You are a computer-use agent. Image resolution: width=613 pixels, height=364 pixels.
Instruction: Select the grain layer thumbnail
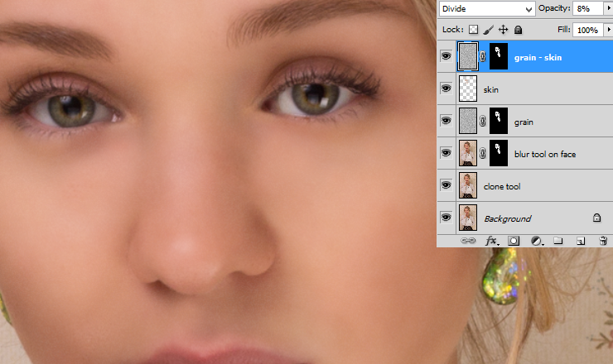tap(468, 121)
